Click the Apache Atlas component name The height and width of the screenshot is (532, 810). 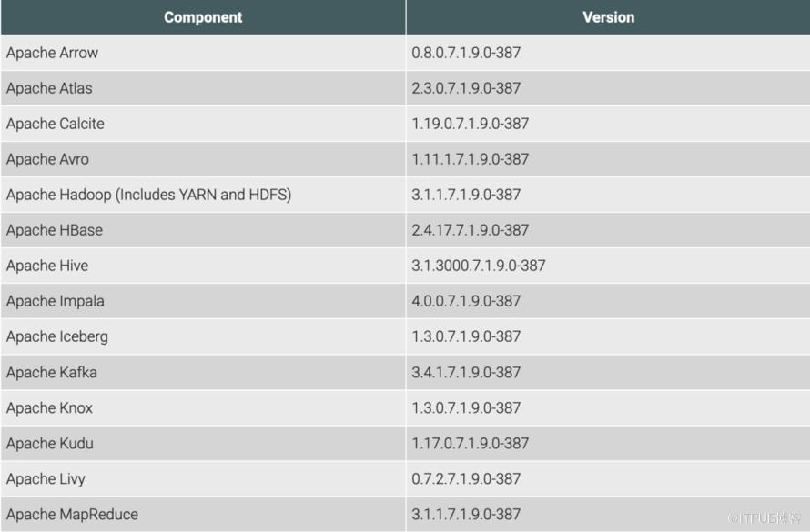49,88
